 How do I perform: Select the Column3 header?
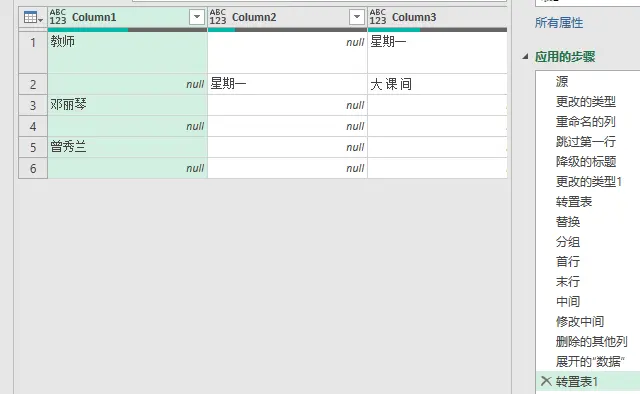tap(438, 18)
